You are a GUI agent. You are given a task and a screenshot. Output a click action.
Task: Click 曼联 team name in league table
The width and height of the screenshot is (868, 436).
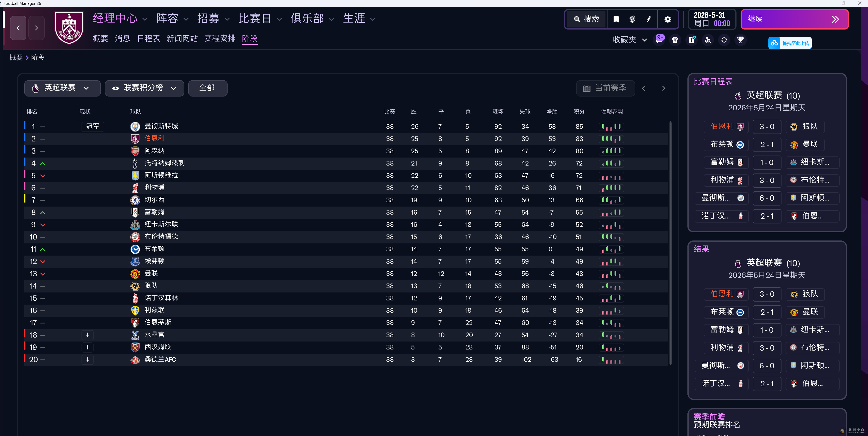(151, 273)
